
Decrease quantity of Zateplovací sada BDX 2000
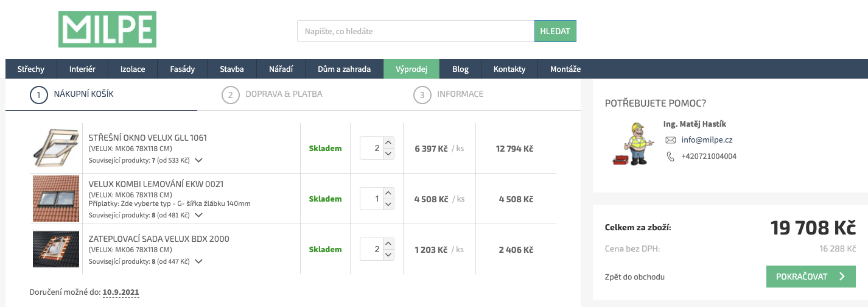pyautogui.click(x=389, y=255)
